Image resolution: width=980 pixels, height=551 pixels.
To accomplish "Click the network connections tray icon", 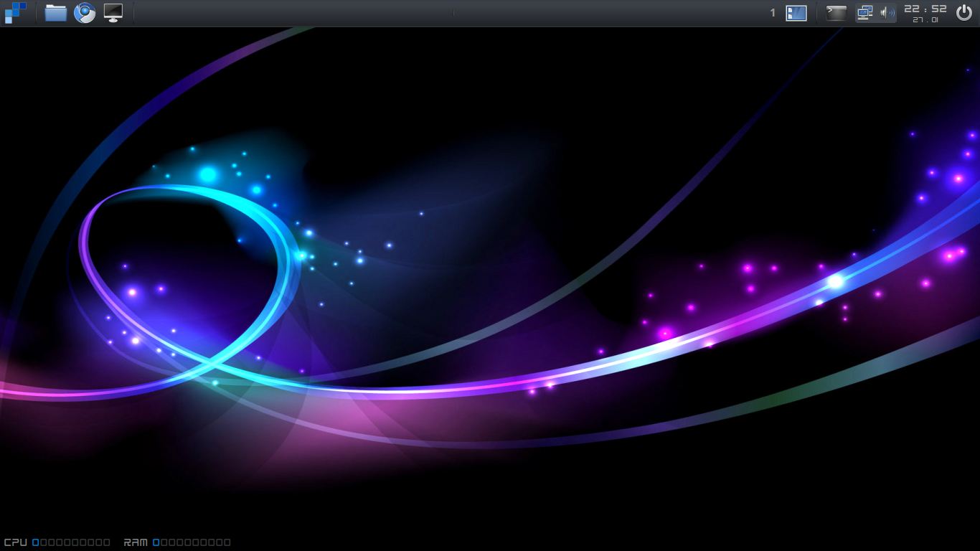I will coord(864,12).
